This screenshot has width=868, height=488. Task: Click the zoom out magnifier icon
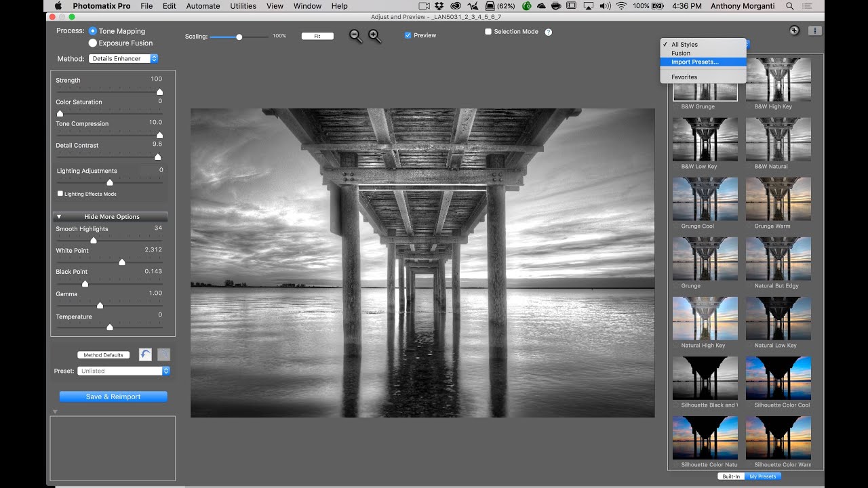coord(355,36)
